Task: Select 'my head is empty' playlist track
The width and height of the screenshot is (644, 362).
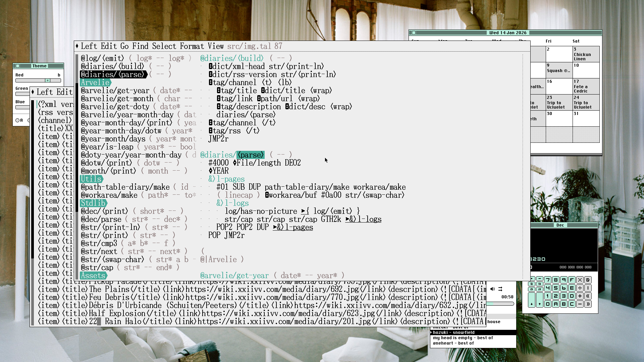Action: 463,338
